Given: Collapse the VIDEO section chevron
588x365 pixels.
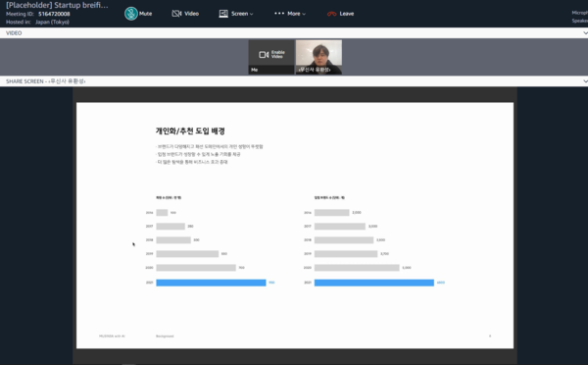Looking at the screenshot, I should (585, 33).
